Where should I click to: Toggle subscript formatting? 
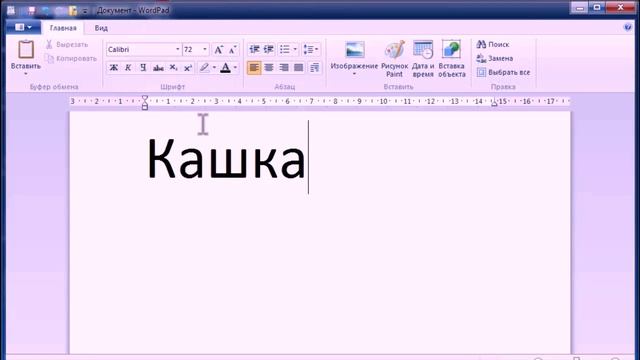click(x=173, y=68)
